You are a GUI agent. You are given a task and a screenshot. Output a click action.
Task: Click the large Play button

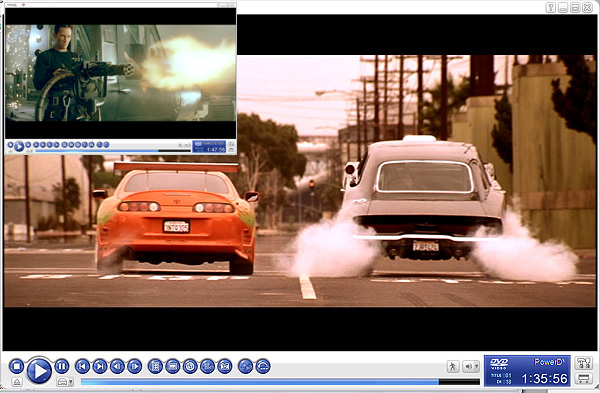[x=39, y=370]
